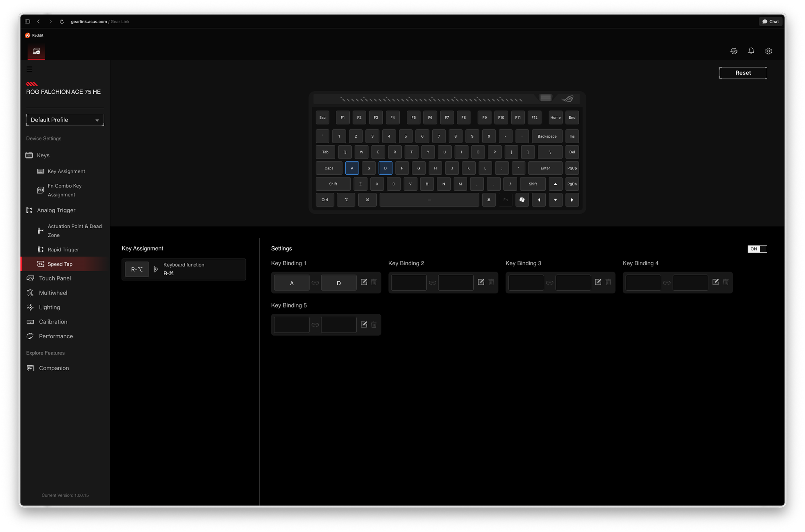Open the Lighting settings icon
This screenshot has height=532, width=805.
[30, 307]
